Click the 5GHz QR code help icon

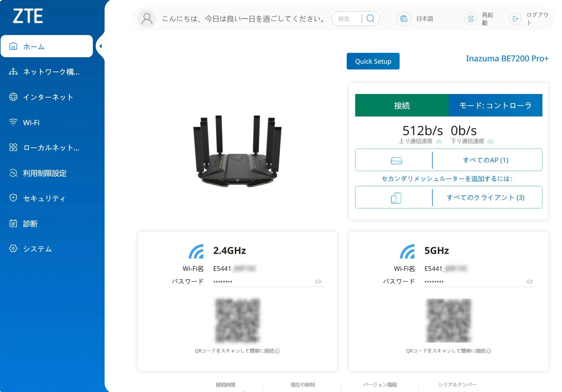pyautogui.click(x=489, y=351)
